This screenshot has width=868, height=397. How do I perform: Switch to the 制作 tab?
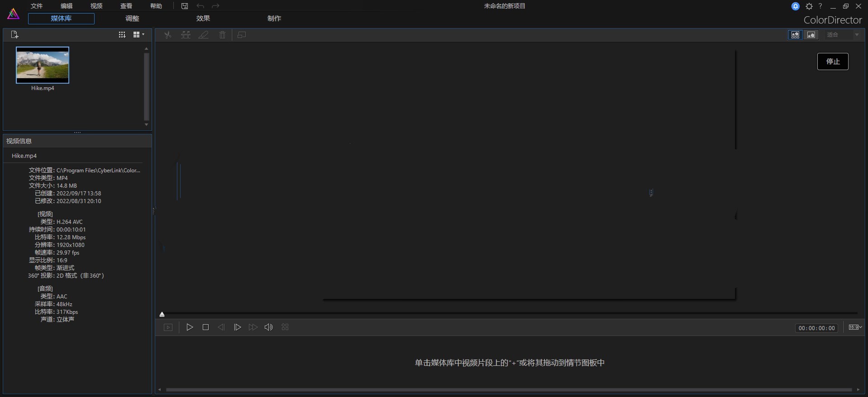pyautogui.click(x=274, y=19)
